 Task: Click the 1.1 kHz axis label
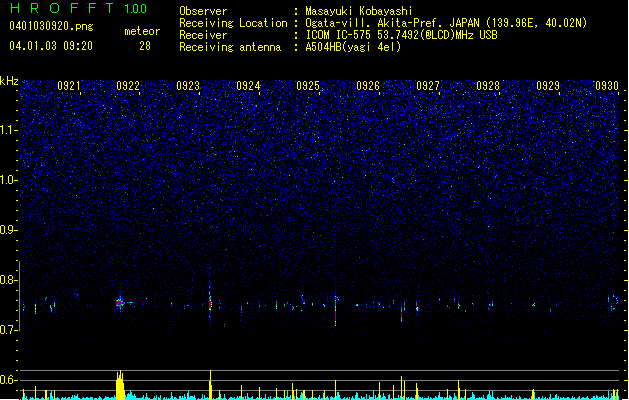9,130
